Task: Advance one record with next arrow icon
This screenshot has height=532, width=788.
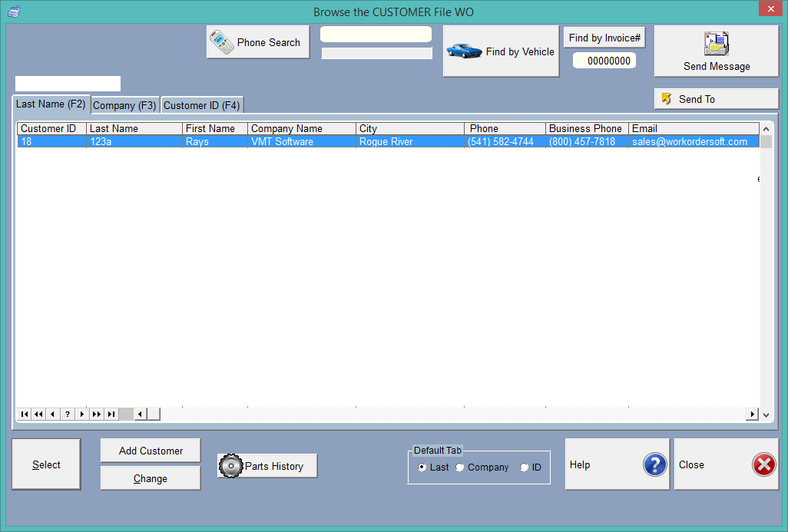Action: pyautogui.click(x=81, y=414)
